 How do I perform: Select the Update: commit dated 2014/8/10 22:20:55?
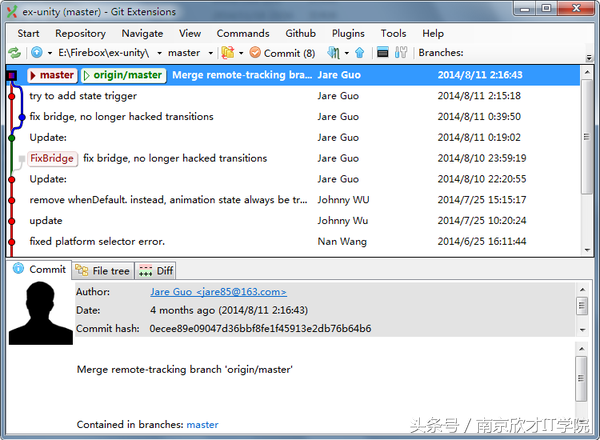pos(293,179)
